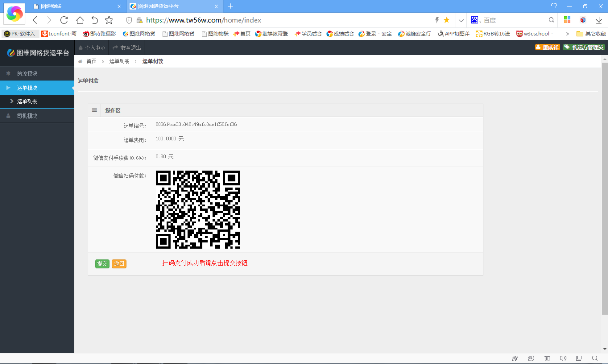Click the undo/restore closed tab icon
The height and width of the screenshot is (364, 608).
[x=95, y=20]
